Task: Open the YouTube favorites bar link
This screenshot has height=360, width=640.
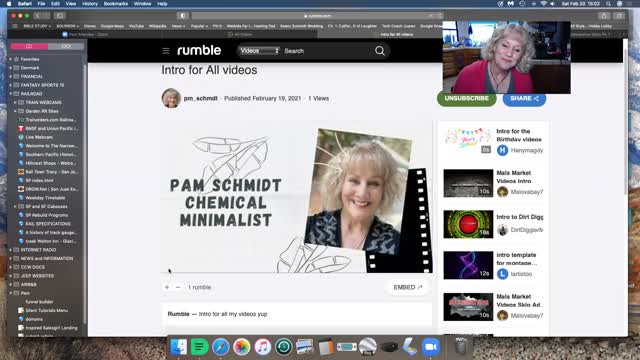Action: point(136,26)
